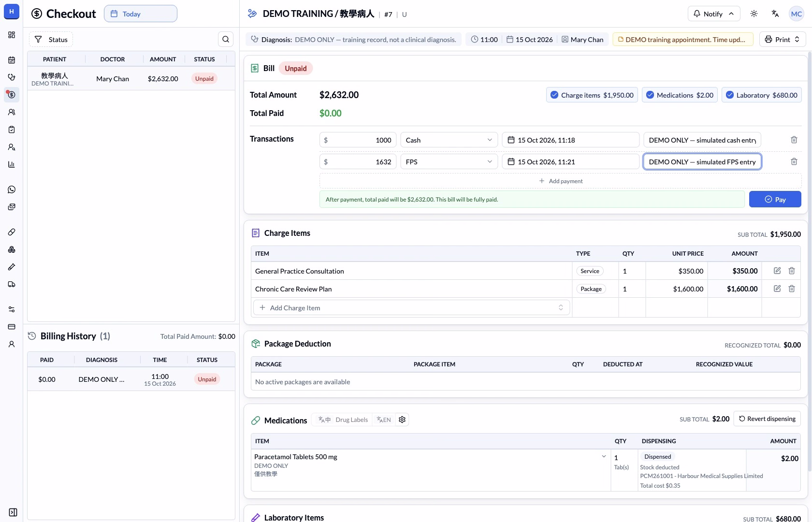Open the dashboard grid icon in sidebar
Screen dimensions: 812x522
[x=12, y=35]
